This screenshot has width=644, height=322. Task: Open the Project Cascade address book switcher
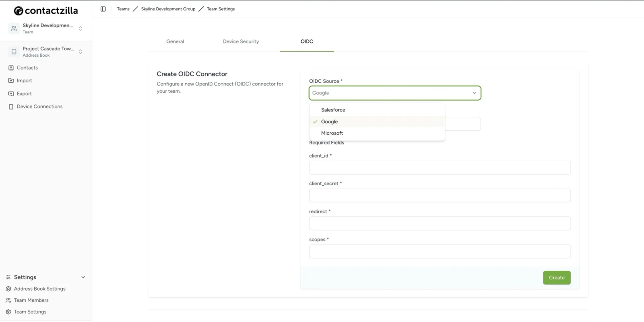tap(46, 51)
